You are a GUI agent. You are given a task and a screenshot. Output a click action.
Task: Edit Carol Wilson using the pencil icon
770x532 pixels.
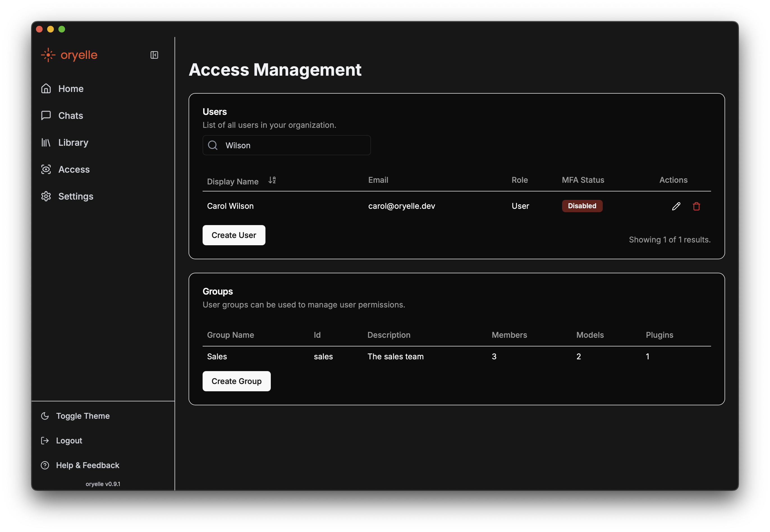pos(676,206)
